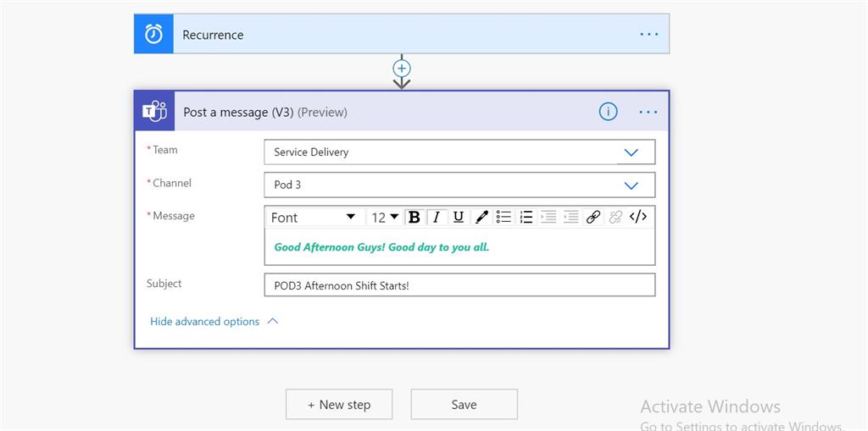Click the Microsoft Teams icon on action header

[x=154, y=112]
